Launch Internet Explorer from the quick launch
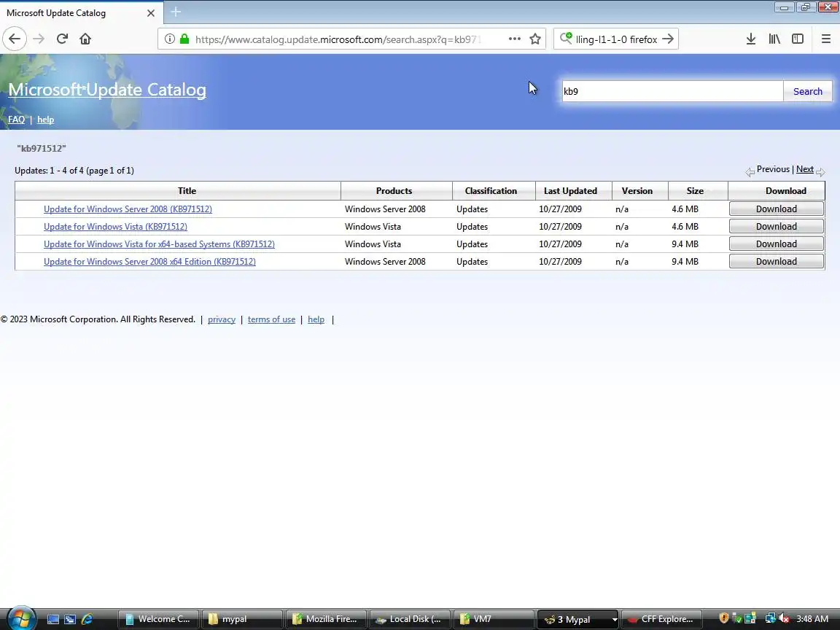840x630 pixels. [87, 619]
